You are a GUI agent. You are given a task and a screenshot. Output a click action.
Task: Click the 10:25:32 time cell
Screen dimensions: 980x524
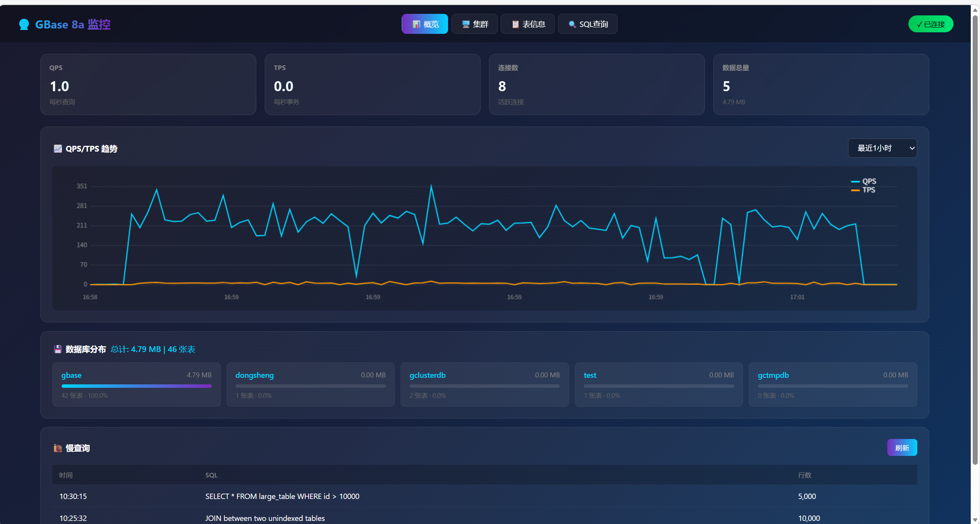[73, 518]
